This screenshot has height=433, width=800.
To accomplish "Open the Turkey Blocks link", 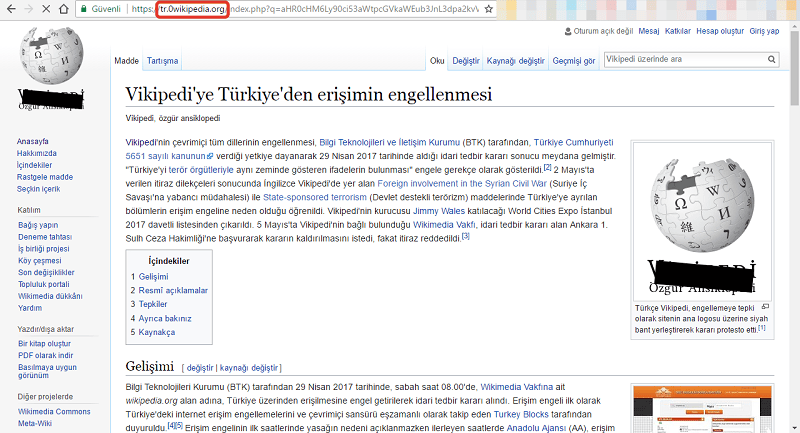I will click(x=521, y=415).
